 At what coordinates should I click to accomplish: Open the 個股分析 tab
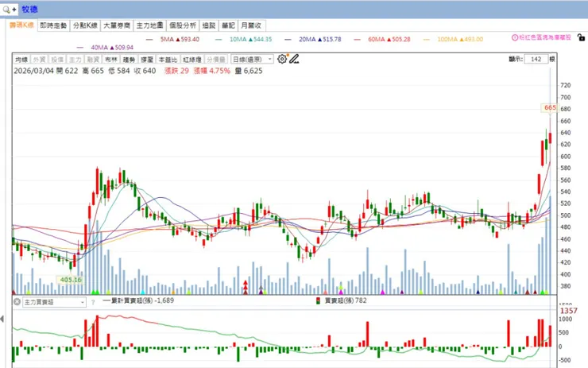(183, 25)
